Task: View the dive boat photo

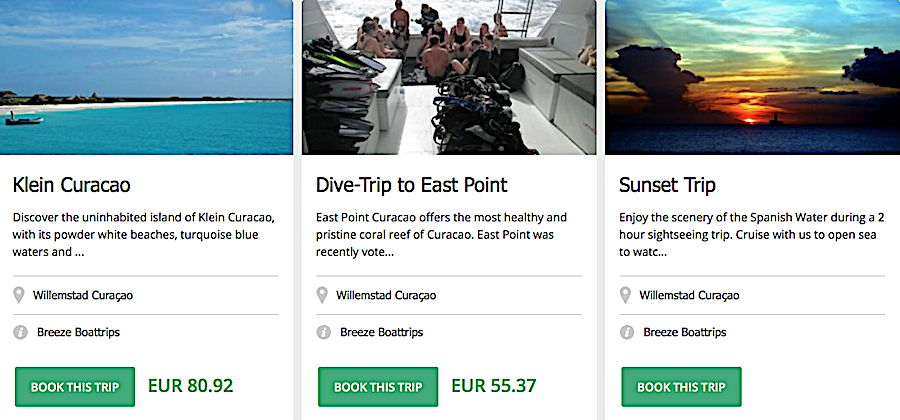Action: click(x=449, y=77)
